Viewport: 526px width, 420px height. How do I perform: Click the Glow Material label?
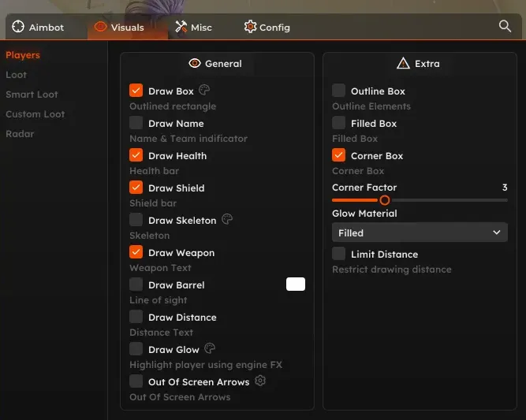click(364, 214)
